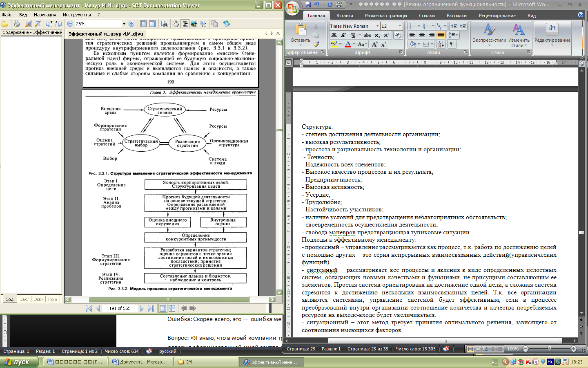Click the page number field 191 of 555
Viewport: 588px width, 368px height.
[120, 308]
